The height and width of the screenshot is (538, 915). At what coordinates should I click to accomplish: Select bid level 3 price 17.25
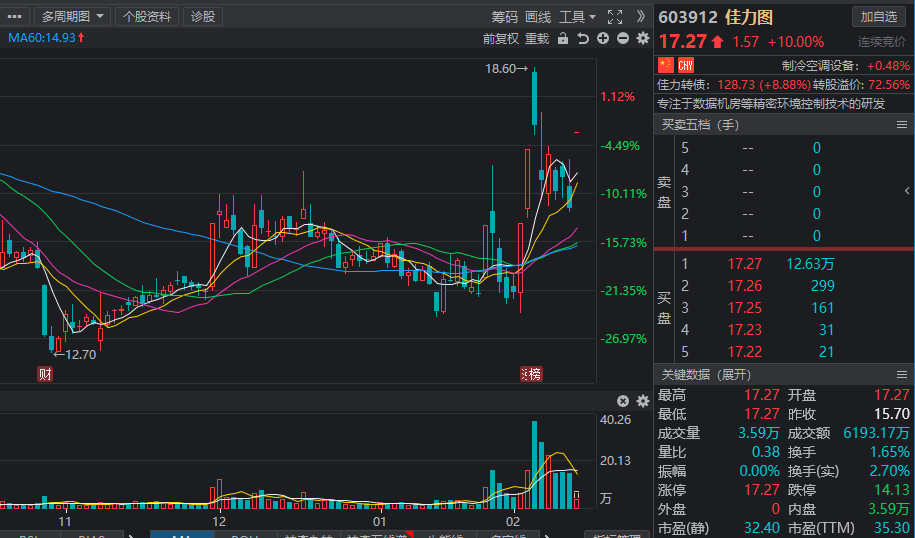744,308
